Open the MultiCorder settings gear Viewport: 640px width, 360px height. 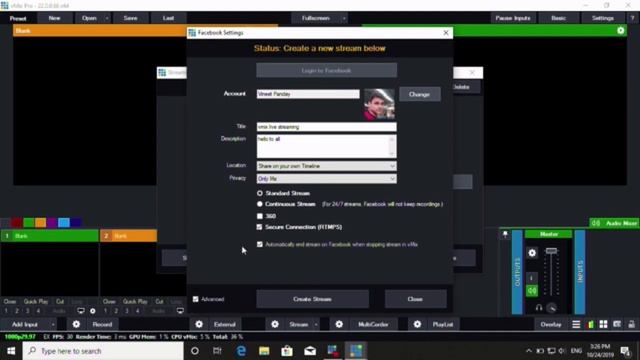(339, 324)
